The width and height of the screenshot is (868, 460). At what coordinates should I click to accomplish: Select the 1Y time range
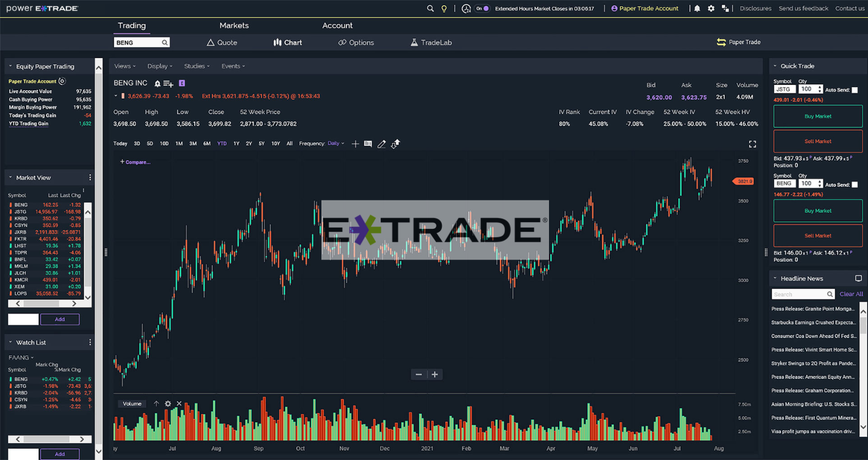pyautogui.click(x=237, y=143)
